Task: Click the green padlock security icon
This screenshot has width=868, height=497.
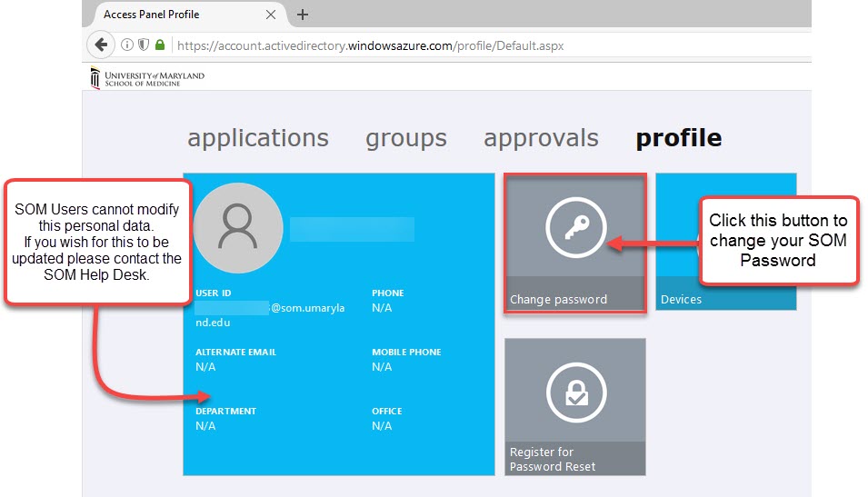Action: point(160,45)
